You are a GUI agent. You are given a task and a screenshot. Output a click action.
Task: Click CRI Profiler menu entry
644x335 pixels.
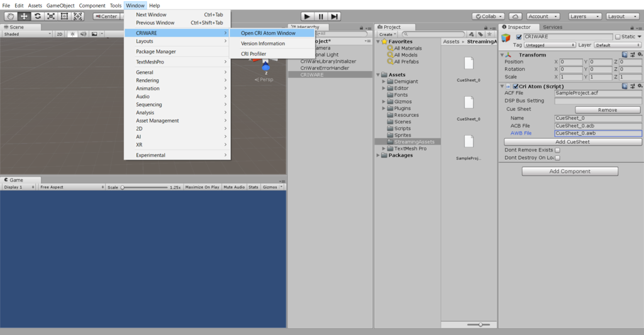pyautogui.click(x=272, y=54)
